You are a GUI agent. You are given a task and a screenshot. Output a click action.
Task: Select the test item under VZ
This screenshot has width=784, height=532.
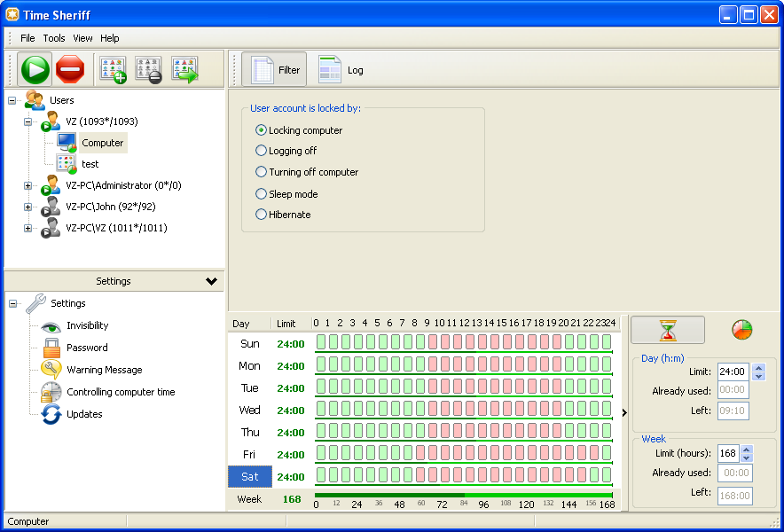pos(90,164)
